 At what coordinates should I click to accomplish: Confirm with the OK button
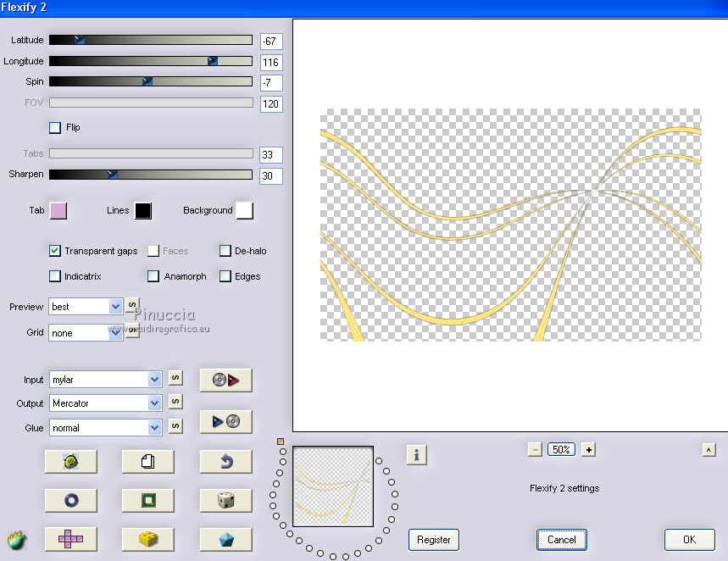coord(690,540)
